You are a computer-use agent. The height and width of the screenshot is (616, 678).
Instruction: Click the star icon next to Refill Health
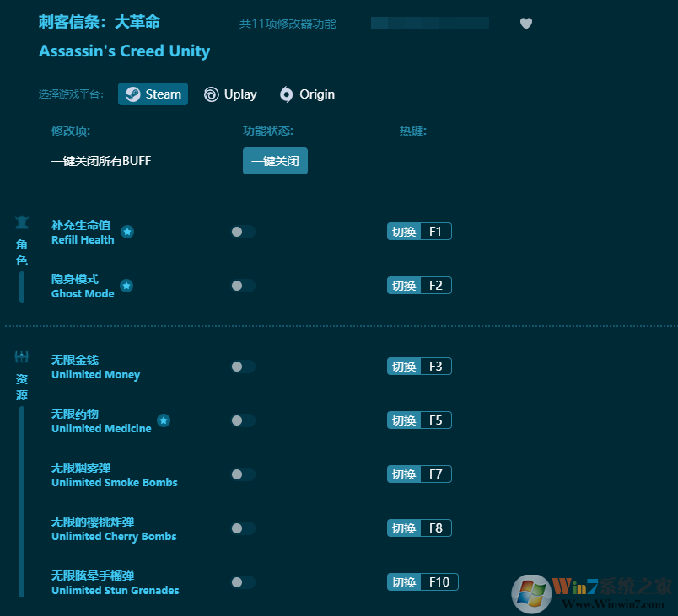pyautogui.click(x=126, y=231)
